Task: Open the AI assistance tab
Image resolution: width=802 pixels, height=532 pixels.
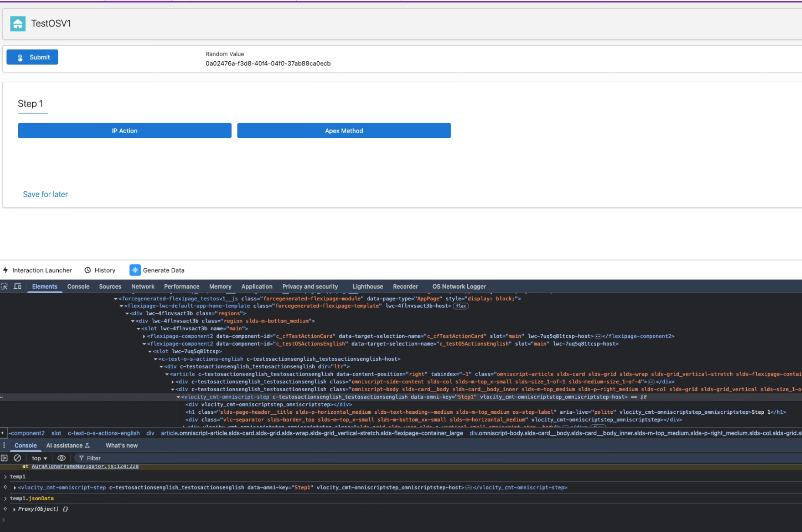Action: [64, 446]
